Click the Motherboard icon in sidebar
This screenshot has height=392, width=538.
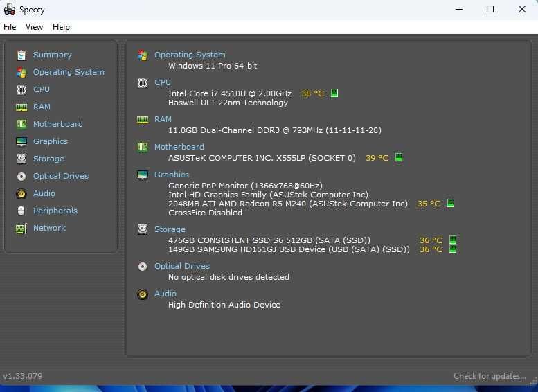21,124
